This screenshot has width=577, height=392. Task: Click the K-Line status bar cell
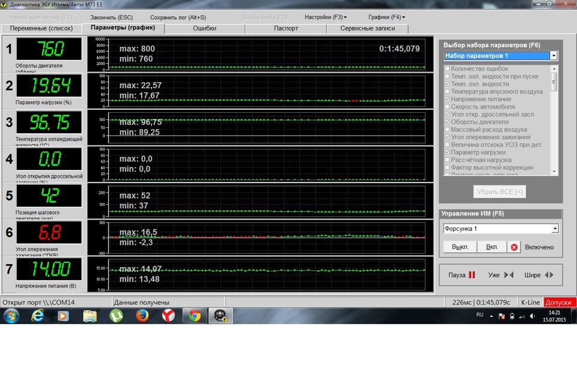point(530,303)
